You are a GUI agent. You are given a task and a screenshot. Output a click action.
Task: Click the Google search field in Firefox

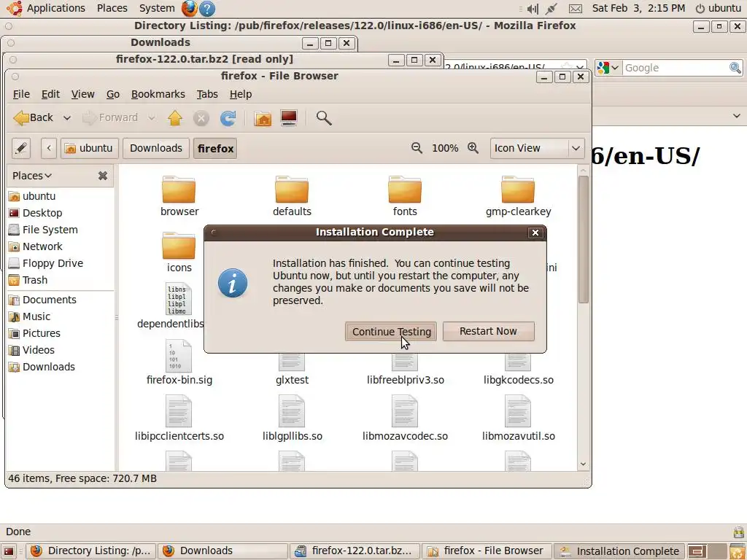(675, 68)
